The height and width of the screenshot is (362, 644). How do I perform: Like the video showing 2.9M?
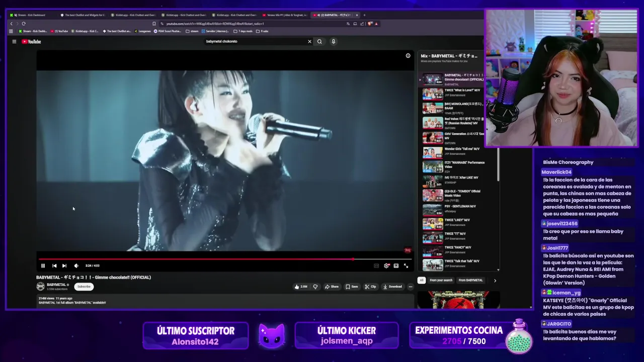point(301,287)
